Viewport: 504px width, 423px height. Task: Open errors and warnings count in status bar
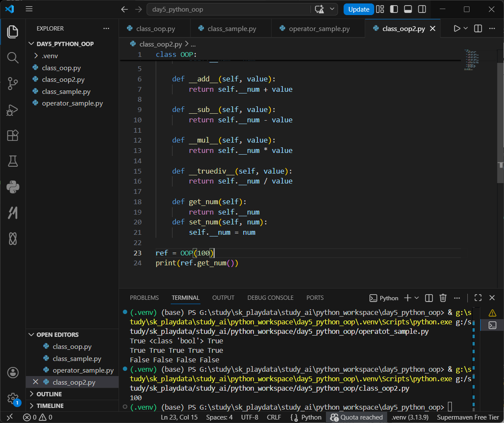coord(38,417)
